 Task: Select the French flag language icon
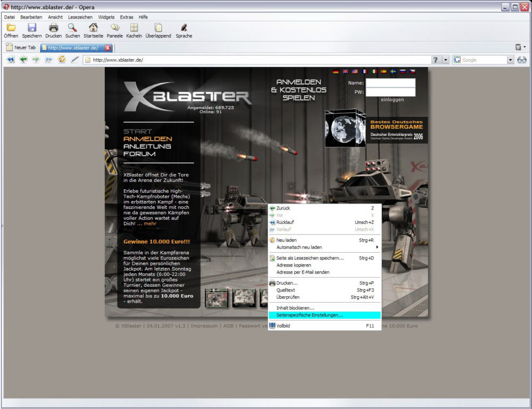pos(364,72)
